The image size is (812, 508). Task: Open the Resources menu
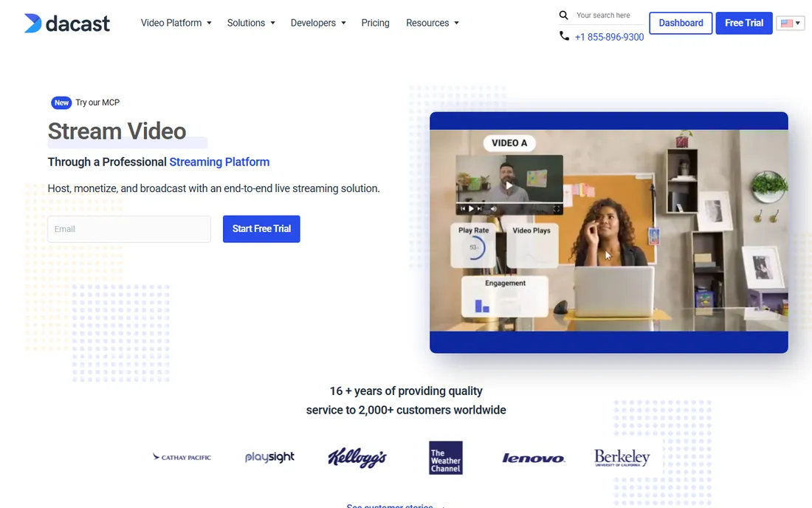tap(427, 23)
